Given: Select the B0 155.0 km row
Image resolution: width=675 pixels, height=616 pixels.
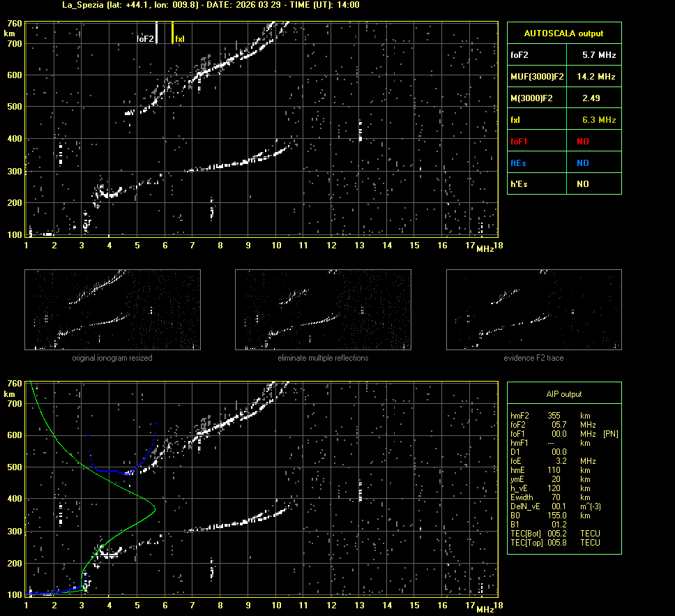Looking at the screenshot, I should (551, 516).
